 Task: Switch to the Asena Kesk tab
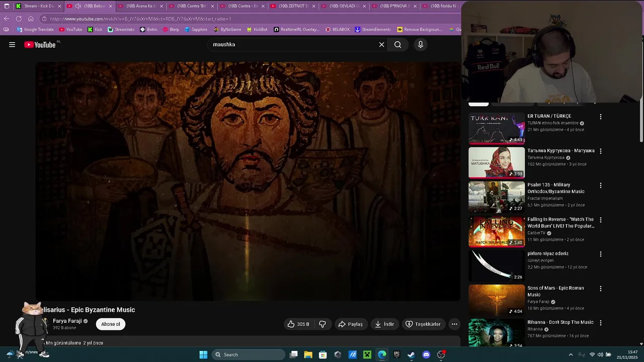[140, 6]
